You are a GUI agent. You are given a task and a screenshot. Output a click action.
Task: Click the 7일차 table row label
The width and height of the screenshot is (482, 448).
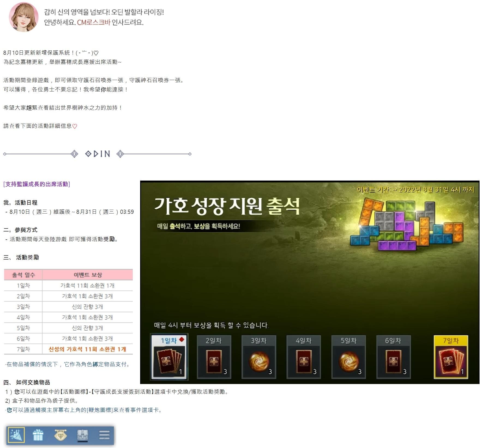click(x=23, y=349)
